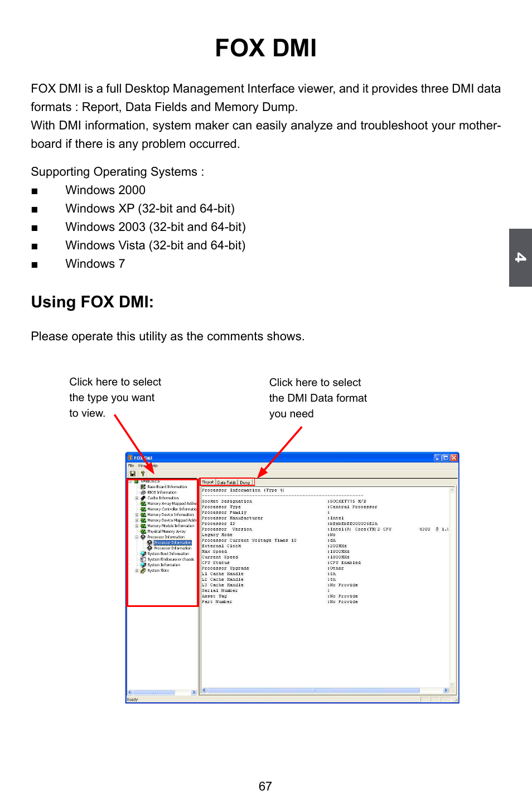
Task: Click the report pane's scroll-left arrow
Action: coord(204,690)
